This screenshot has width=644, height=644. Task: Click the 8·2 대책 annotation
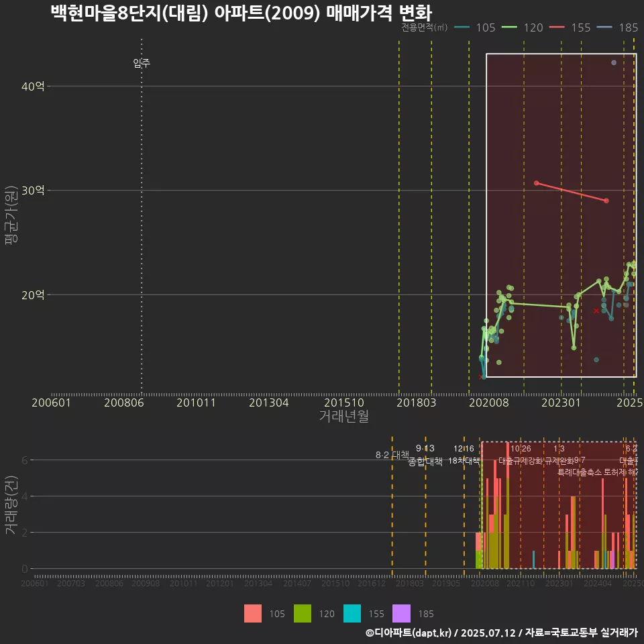392,455
